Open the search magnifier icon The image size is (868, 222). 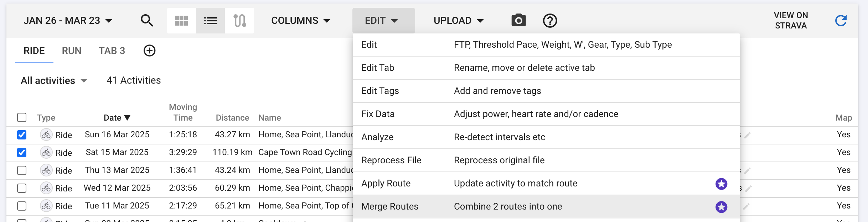tap(147, 21)
